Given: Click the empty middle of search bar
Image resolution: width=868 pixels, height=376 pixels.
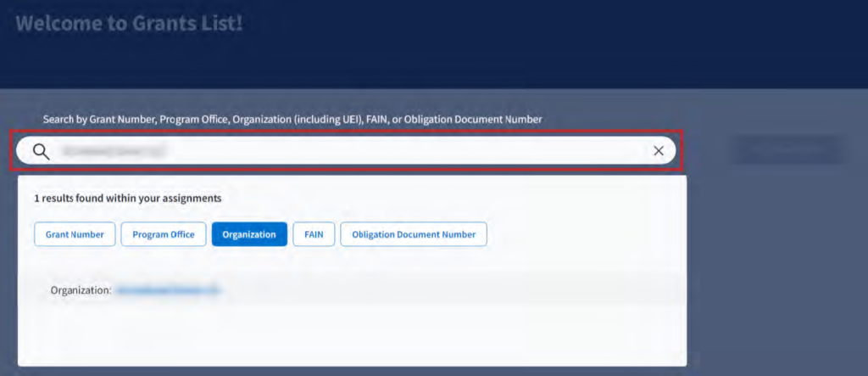Looking at the screenshot, I should click(407, 151).
